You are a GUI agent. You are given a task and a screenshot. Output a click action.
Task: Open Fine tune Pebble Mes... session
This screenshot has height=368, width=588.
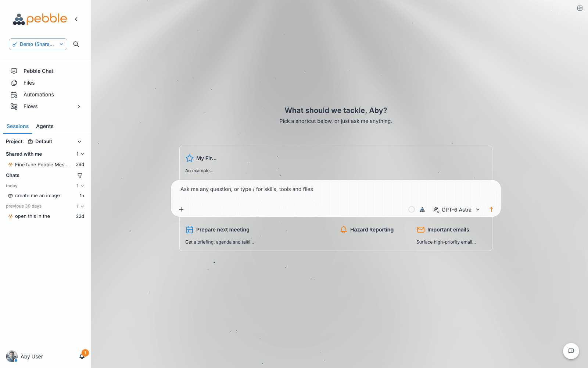[x=46, y=164]
